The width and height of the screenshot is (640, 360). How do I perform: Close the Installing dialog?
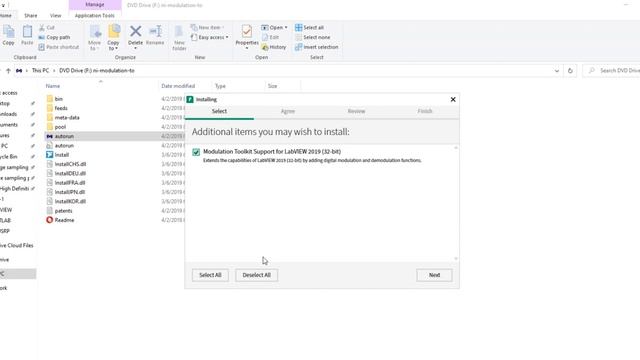[453, 100]
